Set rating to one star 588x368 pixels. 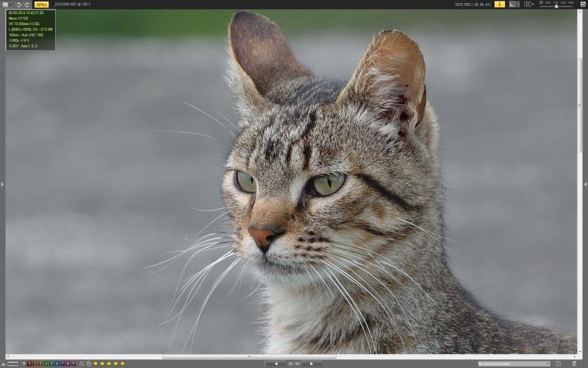click(96, 364)
